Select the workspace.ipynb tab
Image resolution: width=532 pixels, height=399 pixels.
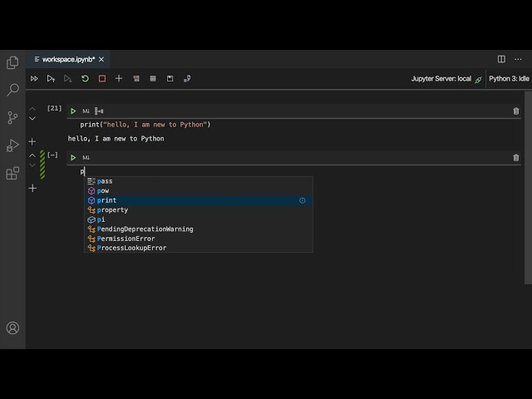[x=68, y=59]
